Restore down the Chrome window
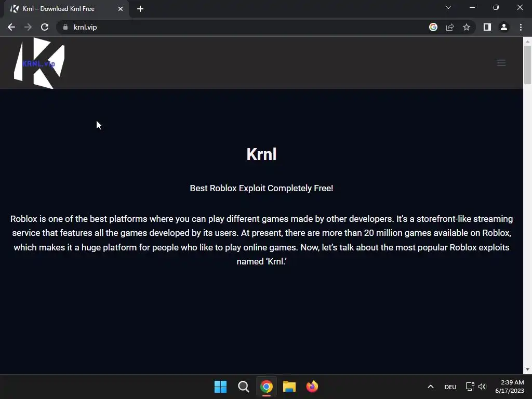Viewport: 532px width, 399px height. pyautogui.click(x=496, y=7)
